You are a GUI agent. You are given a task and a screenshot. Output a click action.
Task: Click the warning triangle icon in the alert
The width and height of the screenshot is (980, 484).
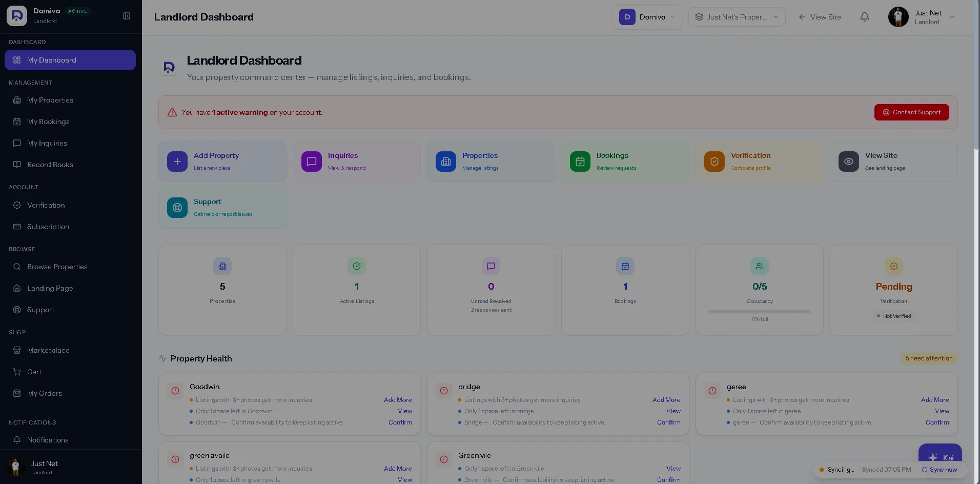[x=172, y=112]
